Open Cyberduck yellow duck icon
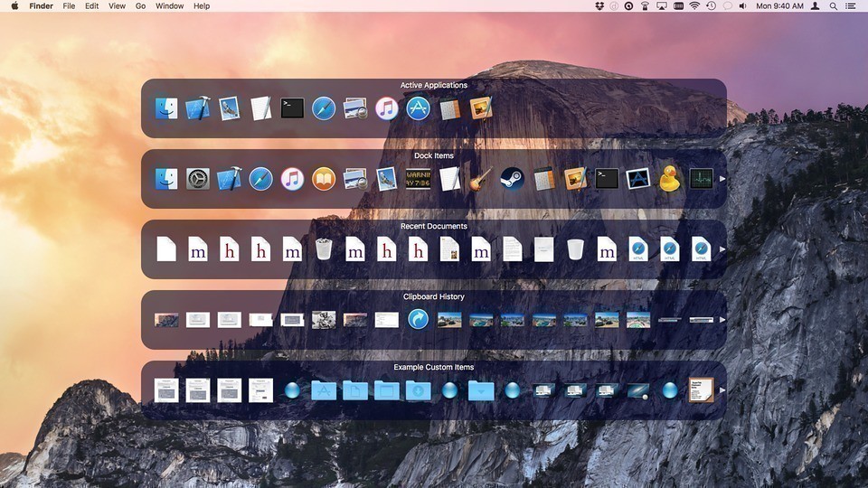Screen dimensions: 868x488 [669, 179]
